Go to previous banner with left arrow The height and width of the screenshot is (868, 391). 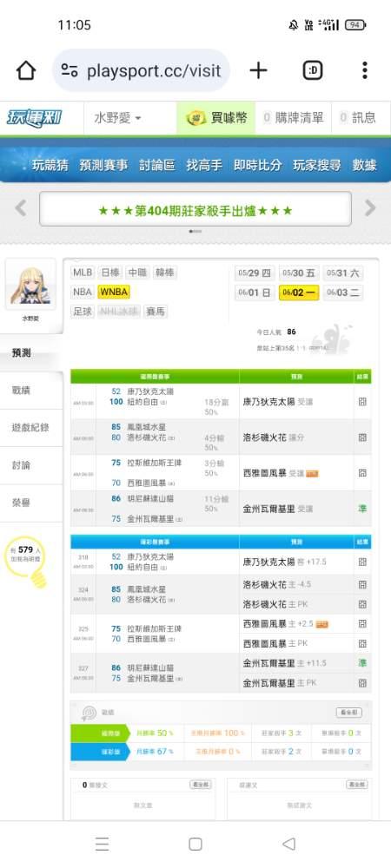(21, 208)
